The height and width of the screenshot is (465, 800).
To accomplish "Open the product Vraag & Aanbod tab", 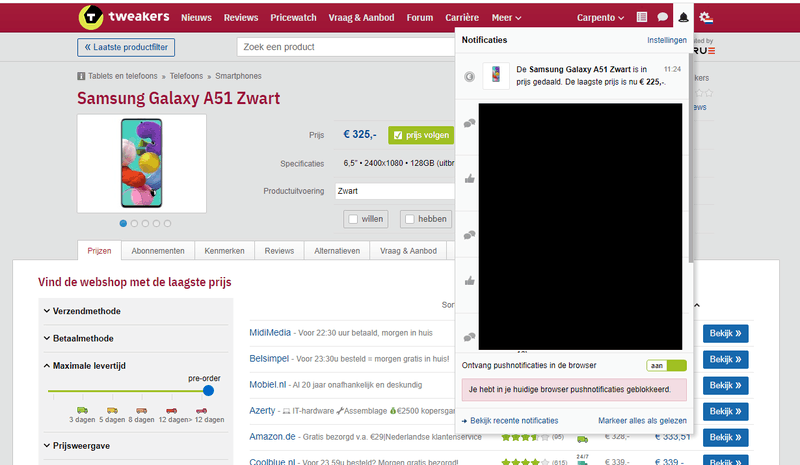I will [x=408, y=251].
